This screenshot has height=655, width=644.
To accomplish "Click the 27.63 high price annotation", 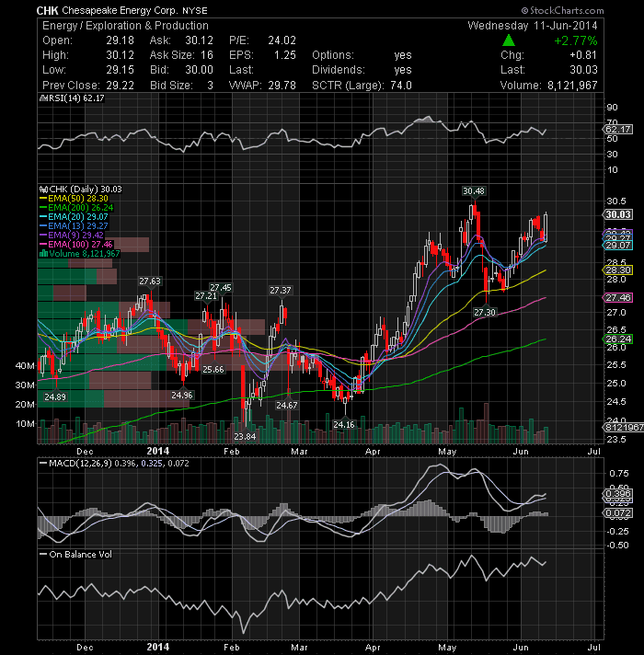I will pyautogui.click(x=150, y=282).
